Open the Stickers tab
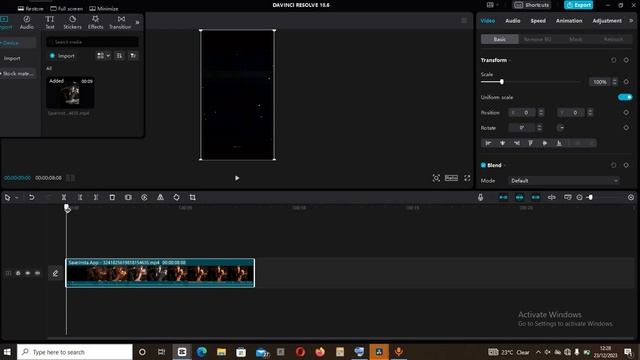640x360 pixels. [x=72, y=22]
